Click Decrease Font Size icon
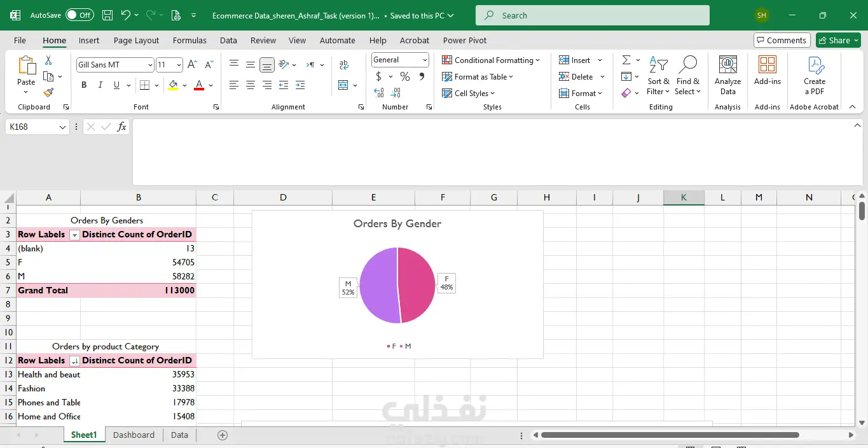The image size is (868, 448). (209, 65)
